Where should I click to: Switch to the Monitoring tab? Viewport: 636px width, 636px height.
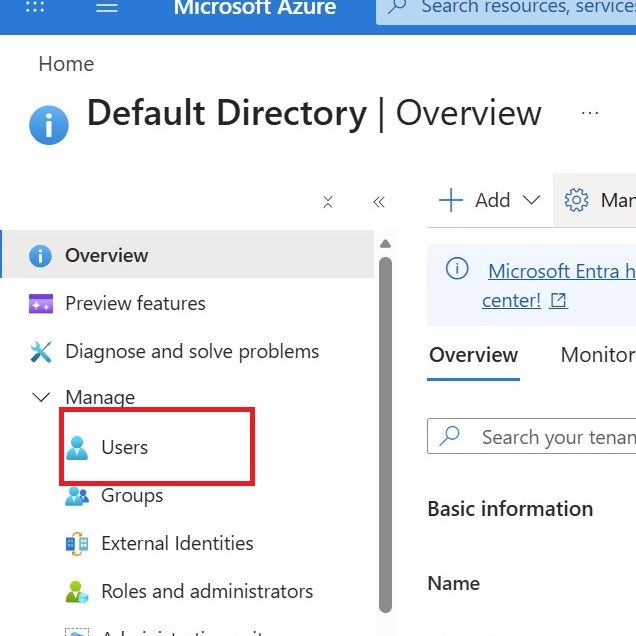[597, 355]
